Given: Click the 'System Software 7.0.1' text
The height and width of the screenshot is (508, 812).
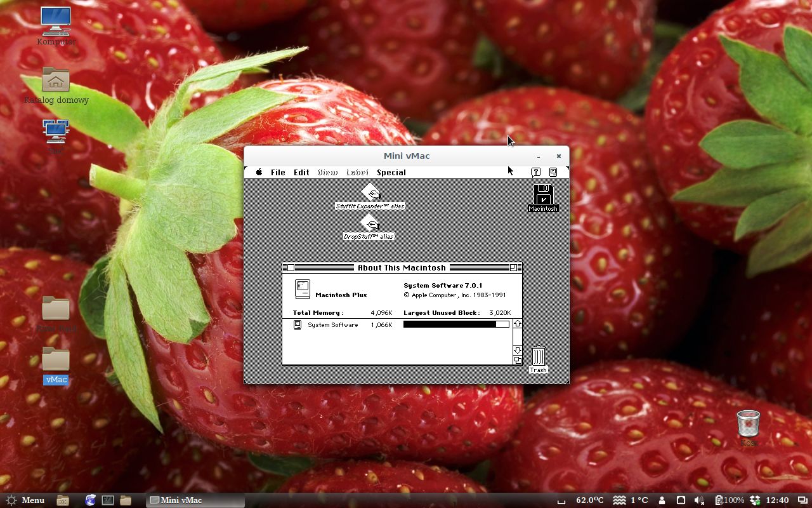Looking at the screenshot, I should tap(443, 285).
